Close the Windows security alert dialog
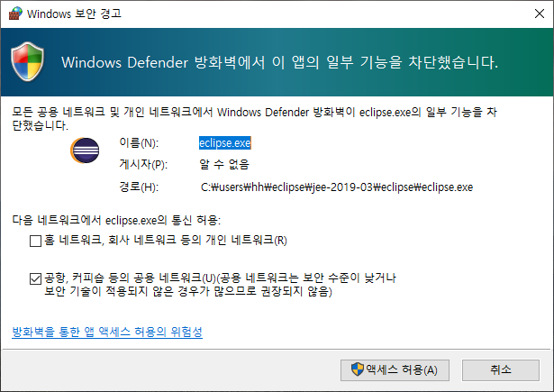This screenshot has width=554, height=392. pyautogui.click(x=540, y=14)
